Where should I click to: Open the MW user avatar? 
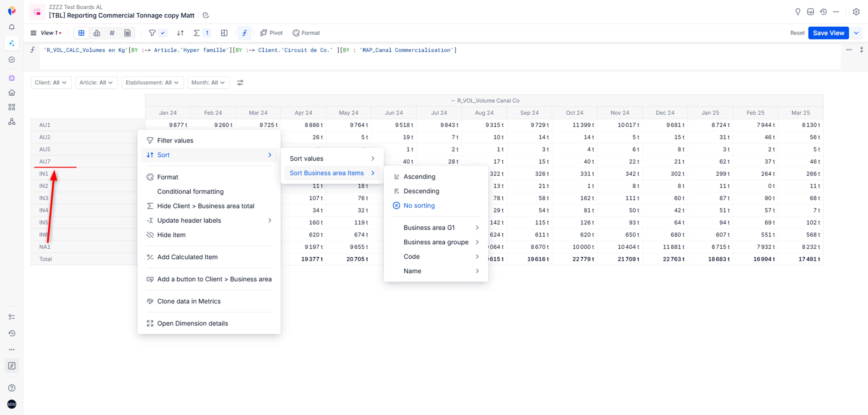12,404
